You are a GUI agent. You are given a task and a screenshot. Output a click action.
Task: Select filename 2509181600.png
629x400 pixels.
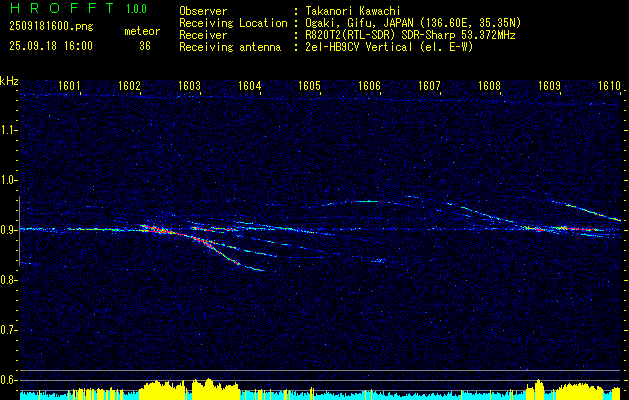point(51,27)
